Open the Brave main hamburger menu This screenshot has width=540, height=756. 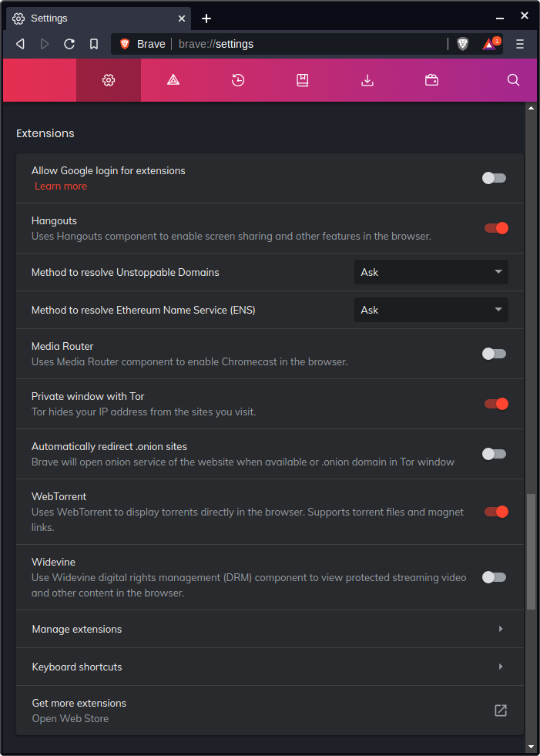click(x=520, y=44)
